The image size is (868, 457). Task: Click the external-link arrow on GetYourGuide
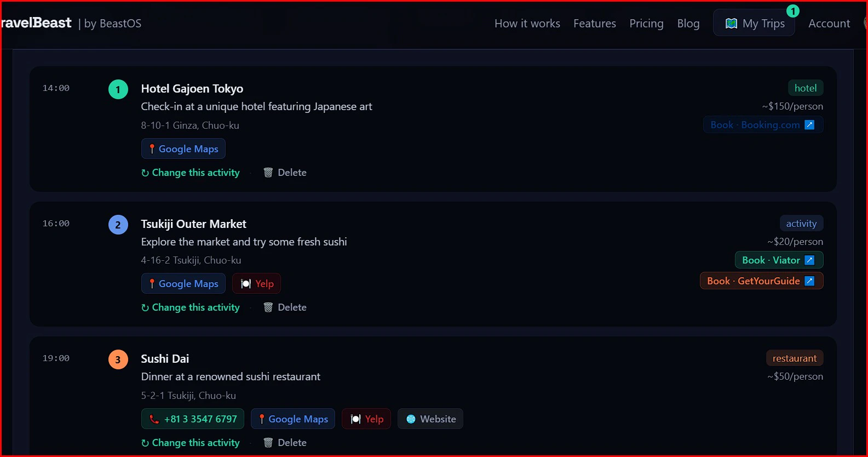809,281
